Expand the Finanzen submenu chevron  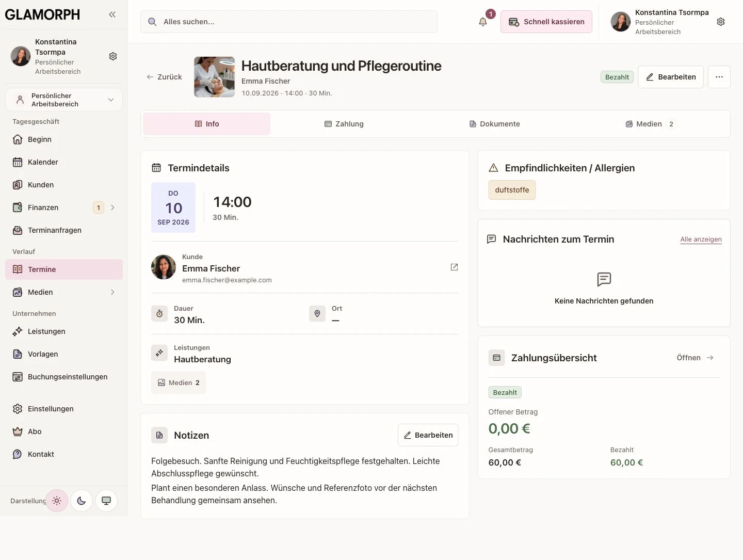coord(112,207)
